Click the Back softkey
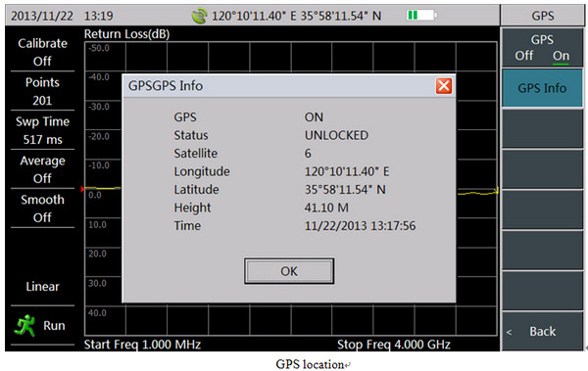The width and height of the screenshot is (588, 371). click(542, 331)
